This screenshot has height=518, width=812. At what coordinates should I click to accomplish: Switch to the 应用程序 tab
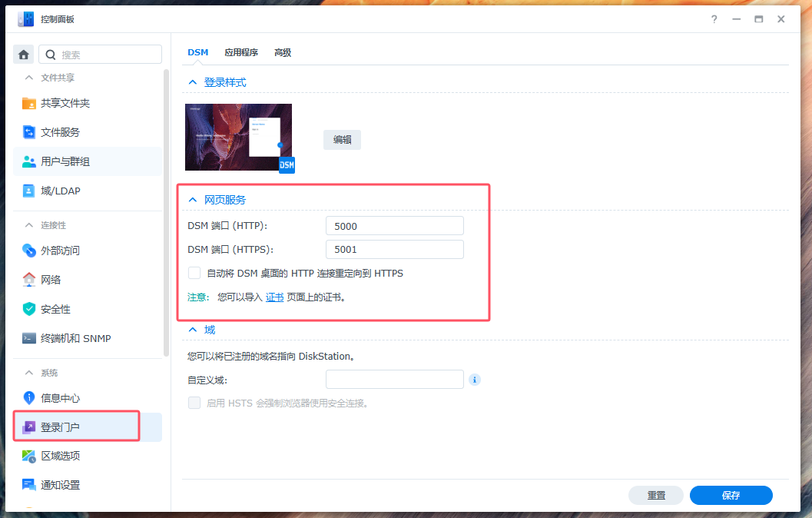pos(241,53)
